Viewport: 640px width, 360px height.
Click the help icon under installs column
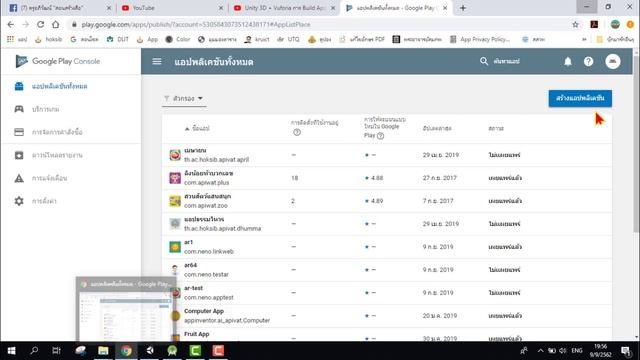[297, 132]
